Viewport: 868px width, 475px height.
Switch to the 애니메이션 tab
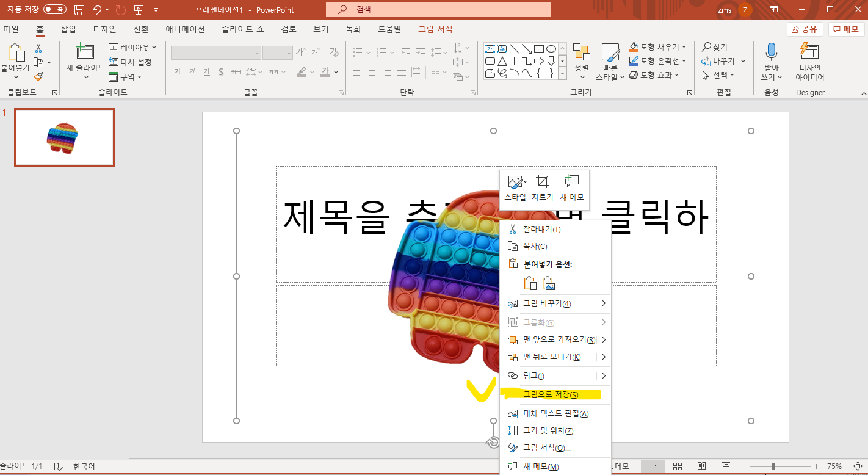[x=185, y=29]
